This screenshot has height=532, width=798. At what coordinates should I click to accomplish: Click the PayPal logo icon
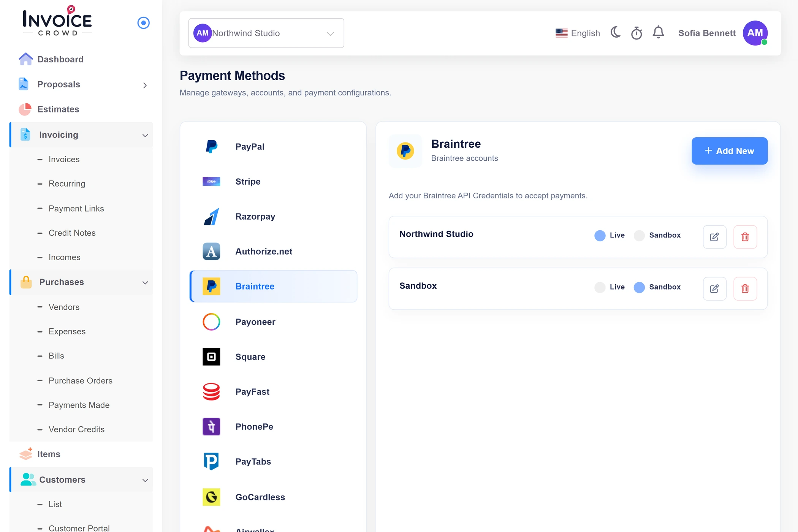tap(211, 146)
